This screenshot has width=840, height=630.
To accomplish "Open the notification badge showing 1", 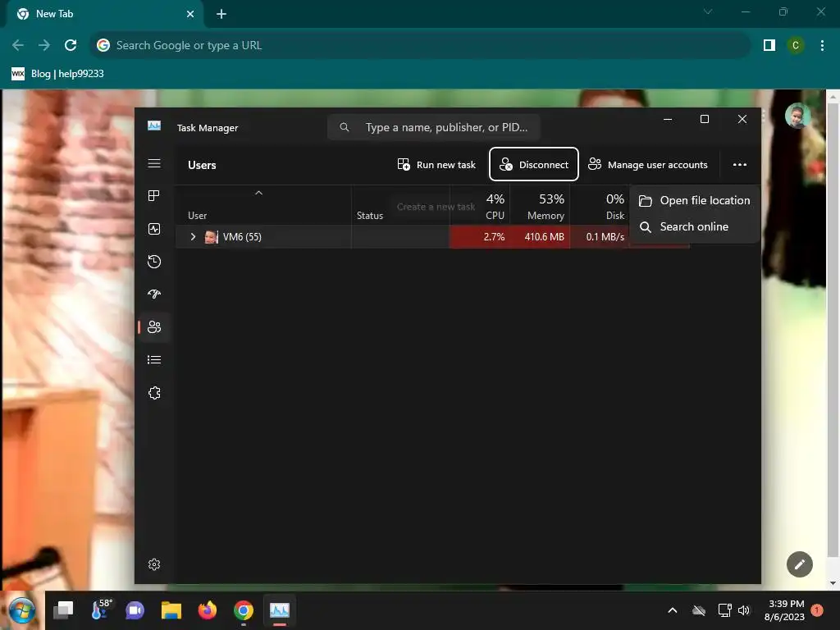I will click(x=817, y=610).
